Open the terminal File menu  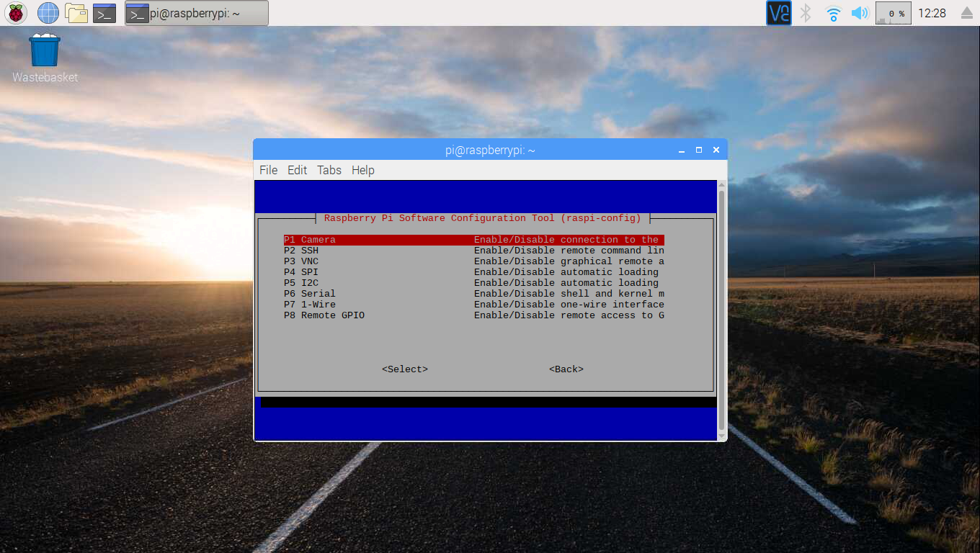point(268,170)
